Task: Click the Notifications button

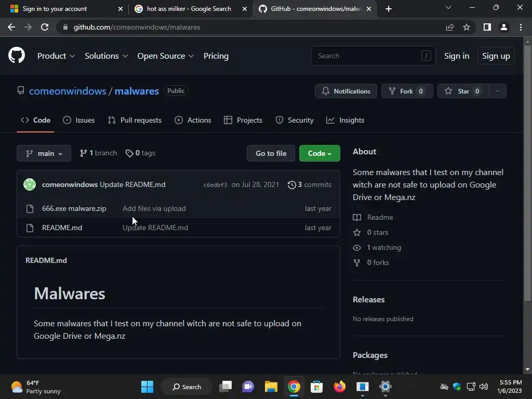Action: point(345,91)
